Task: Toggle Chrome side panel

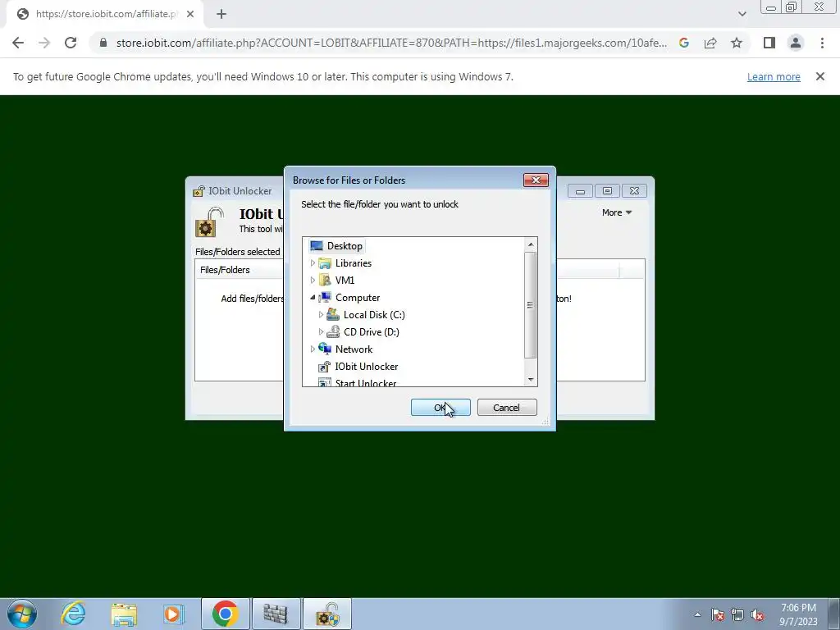Action: [x=769, y=43]
